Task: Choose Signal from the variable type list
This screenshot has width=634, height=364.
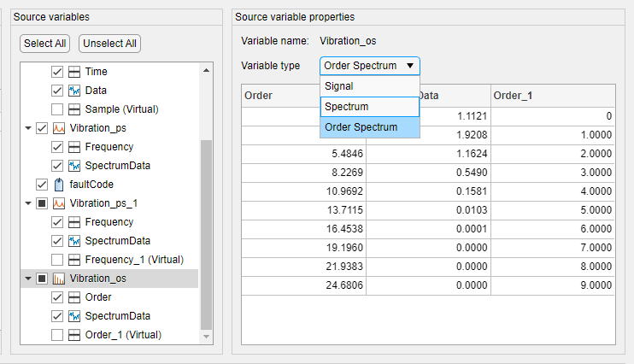Action: point(339,86)
